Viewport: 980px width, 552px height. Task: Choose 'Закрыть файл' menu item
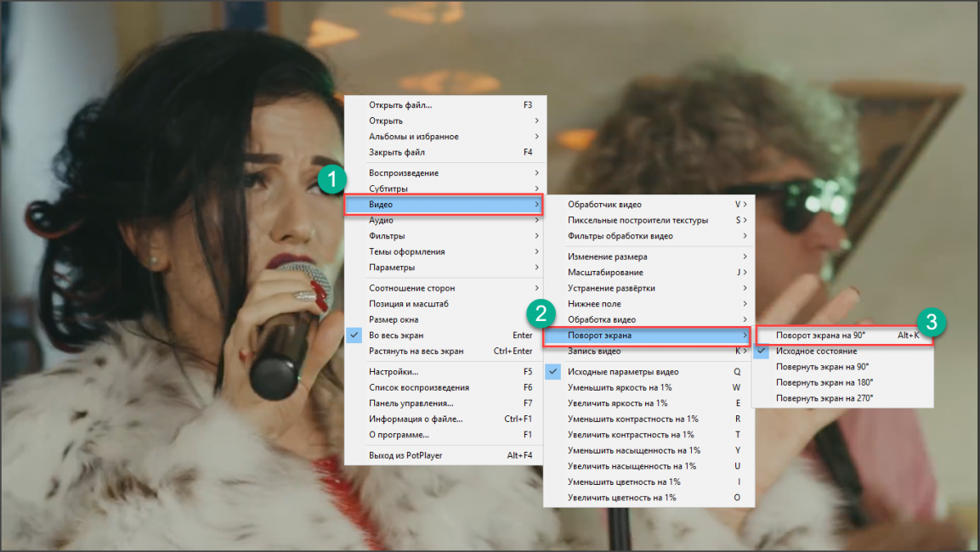pos(445,152)
